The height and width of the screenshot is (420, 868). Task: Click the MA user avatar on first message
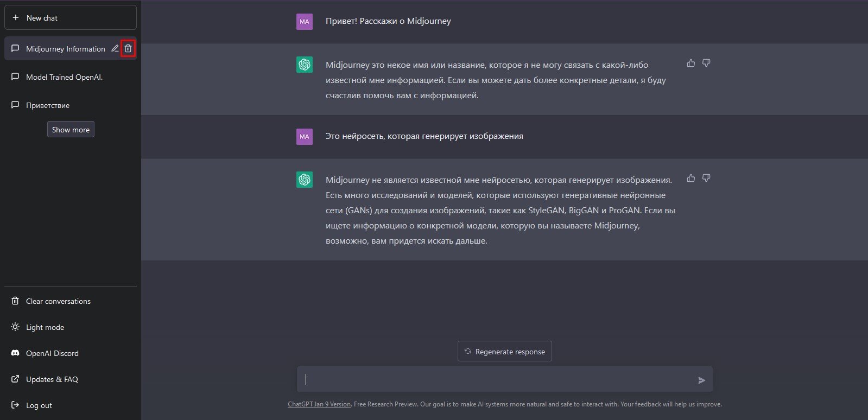(x=305, y=22)
